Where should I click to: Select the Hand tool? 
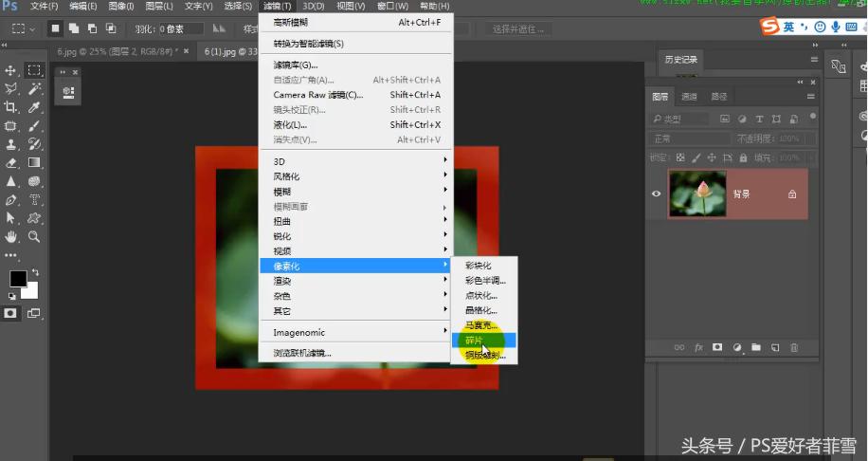10,236
